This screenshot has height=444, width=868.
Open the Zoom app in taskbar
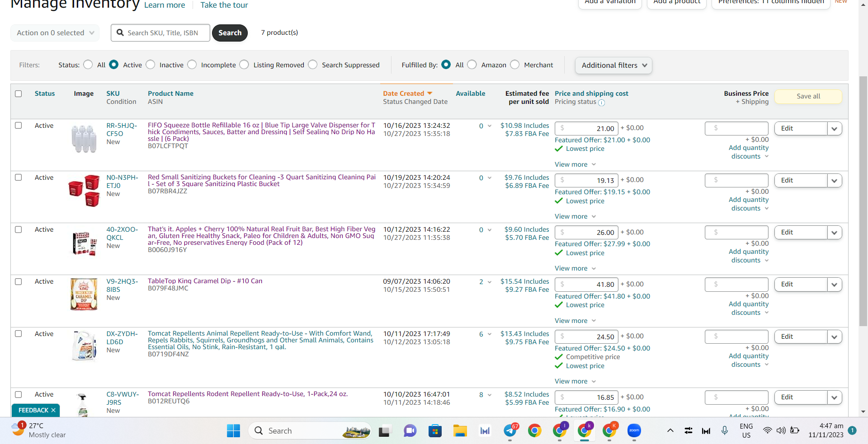pos(634,431)
